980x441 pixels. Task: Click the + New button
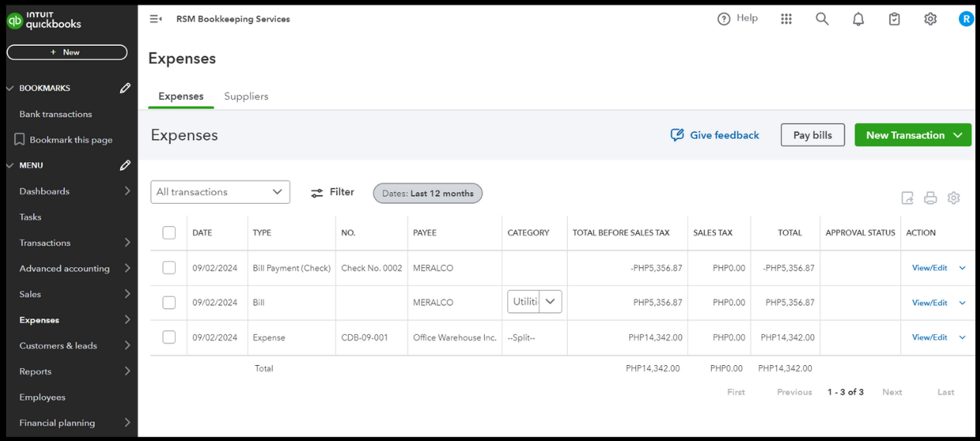point(67,52)
